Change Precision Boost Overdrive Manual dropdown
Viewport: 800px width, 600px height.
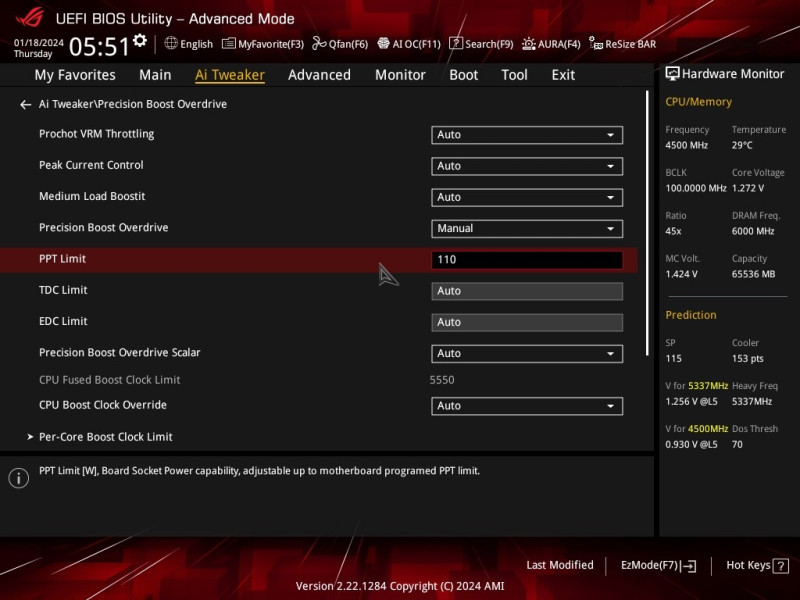pyautogui.click(x=527, y=229)
